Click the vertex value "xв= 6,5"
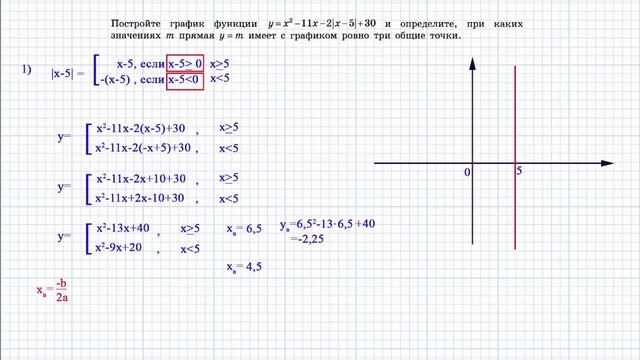This screenshot has width=640, height=360. pyautogui.click(x=244, y=229)
